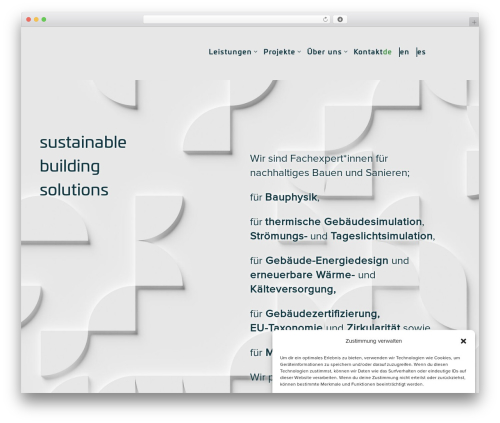Click the red close window button
Screen dimensions: 500x423
tap(29, 19)
